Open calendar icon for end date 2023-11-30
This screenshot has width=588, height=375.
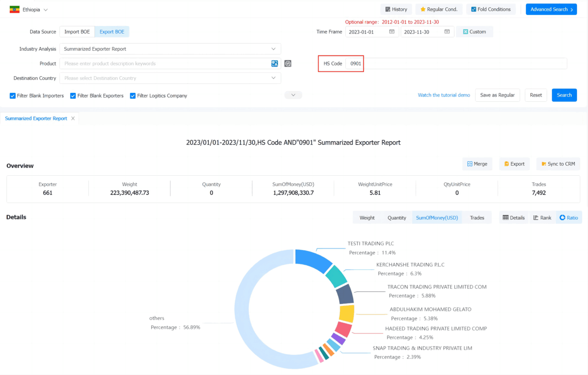point(447,32)
